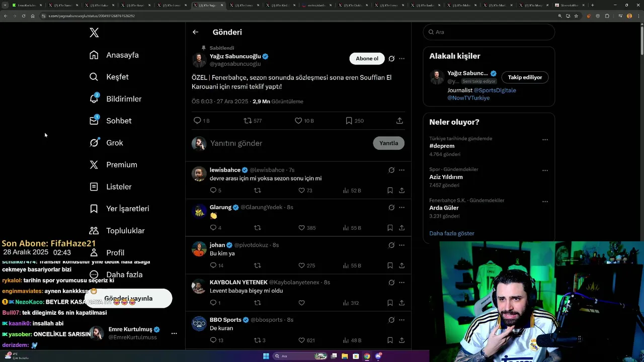
Task: Repost the main post showing 577
Action: 253,121
